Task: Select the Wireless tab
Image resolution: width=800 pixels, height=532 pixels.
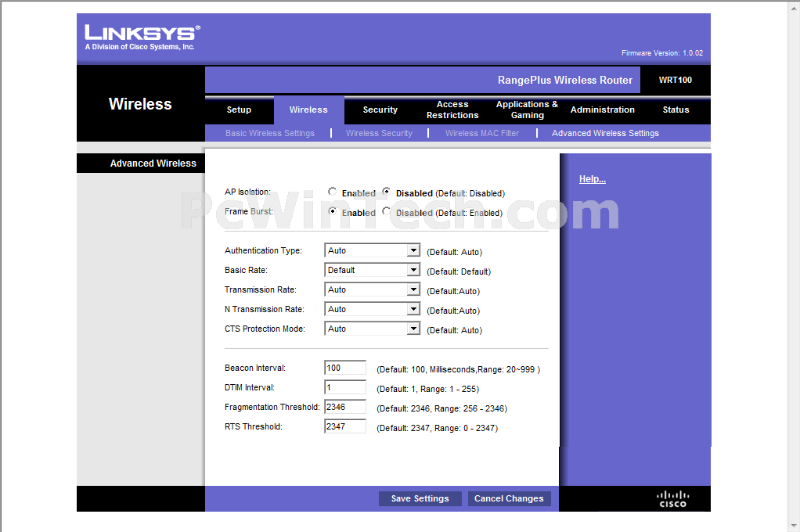Action: 308,110
